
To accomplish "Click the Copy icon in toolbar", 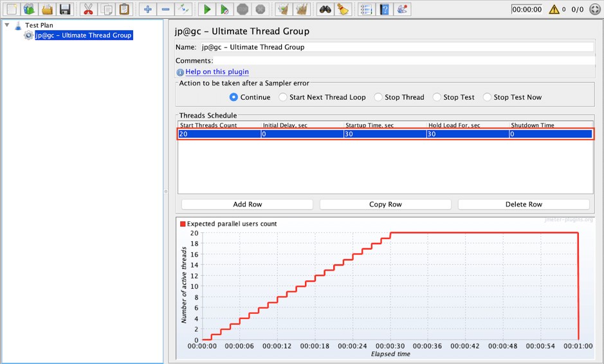I will (x=106, y=9).
